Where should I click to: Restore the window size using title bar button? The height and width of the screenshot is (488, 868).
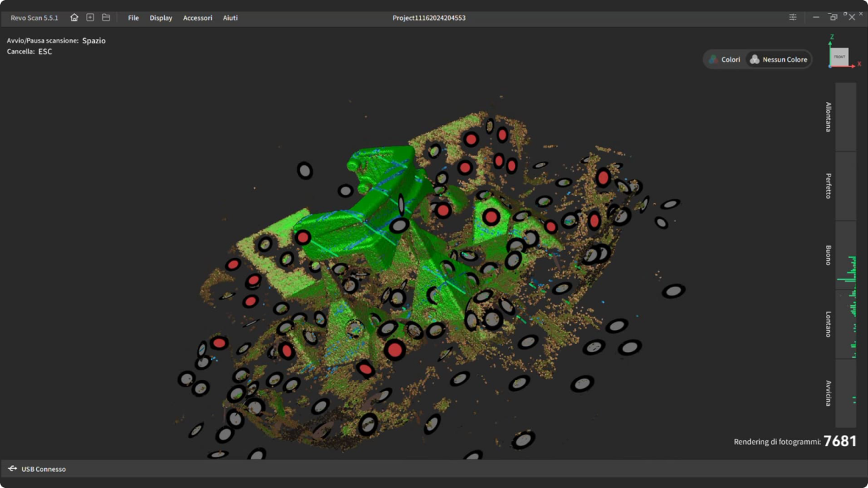tap(833, 18)
